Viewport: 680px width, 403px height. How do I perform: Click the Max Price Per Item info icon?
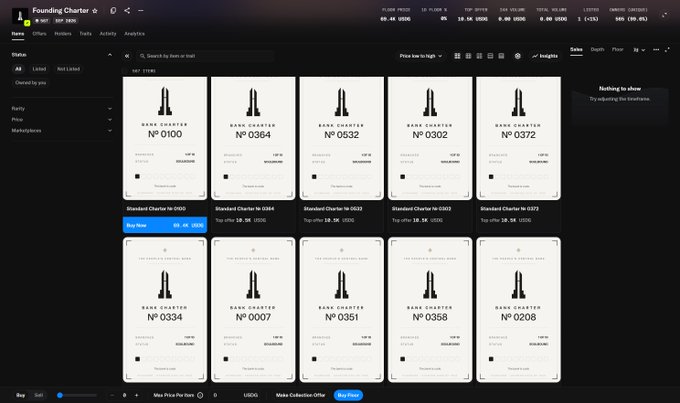(200, 395)
